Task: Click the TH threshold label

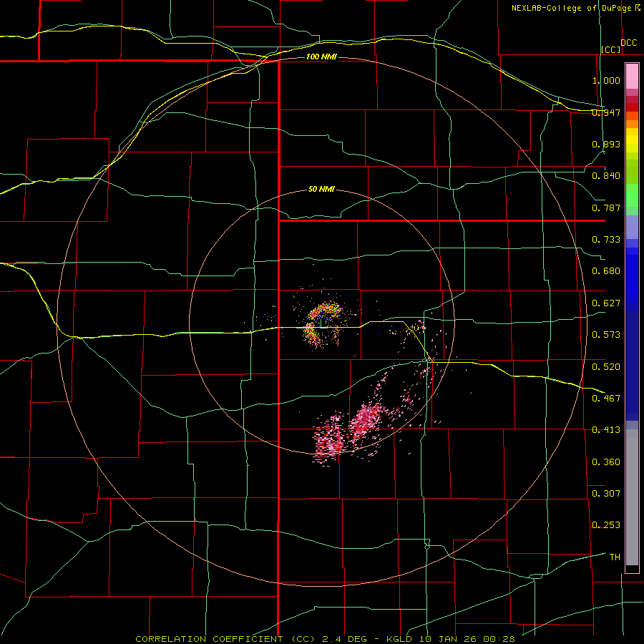Action: (615, 557)
